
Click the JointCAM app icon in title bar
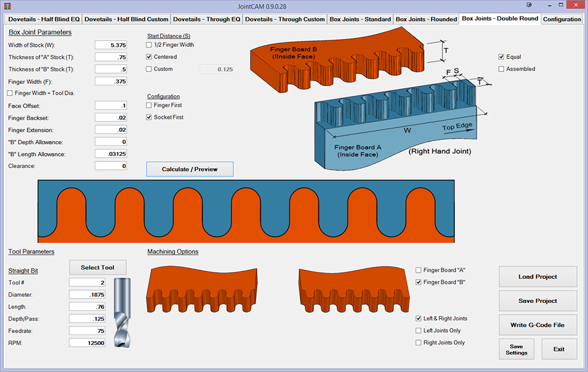(7, 6)
